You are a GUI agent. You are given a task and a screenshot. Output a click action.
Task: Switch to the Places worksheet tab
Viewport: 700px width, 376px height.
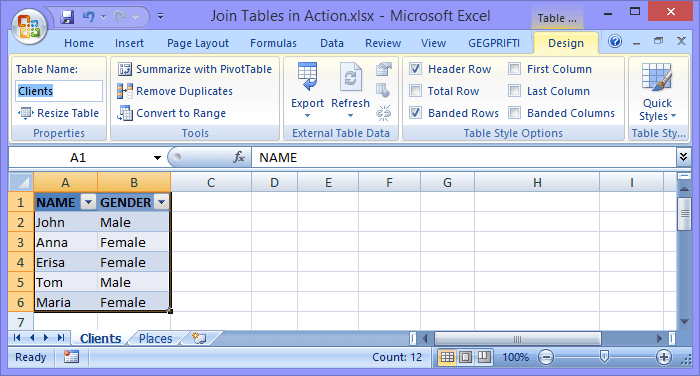pyautogui.click(x=155, y=338)
